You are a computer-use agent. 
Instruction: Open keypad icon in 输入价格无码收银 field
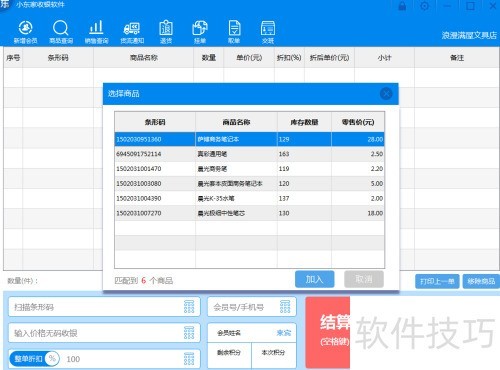coord(189,332)
